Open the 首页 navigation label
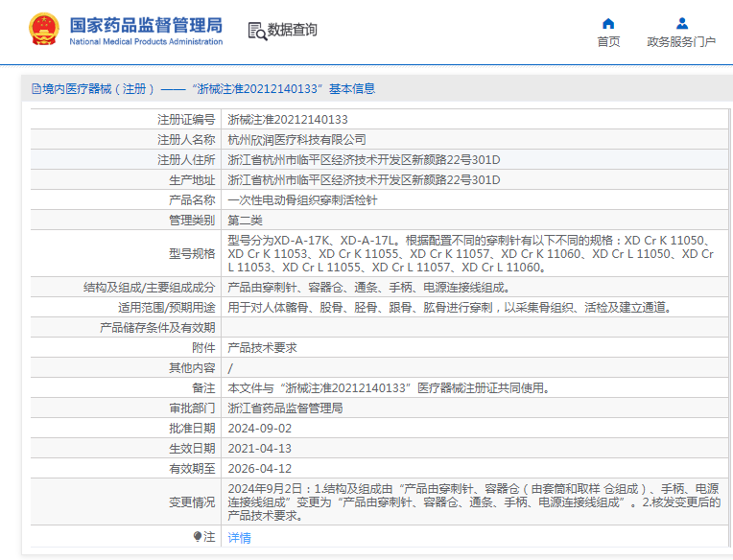 pos(608,42)
